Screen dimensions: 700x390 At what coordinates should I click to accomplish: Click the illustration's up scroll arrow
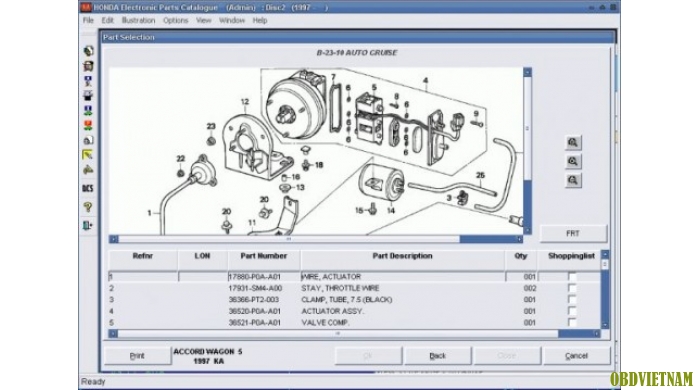click(527, 72)
